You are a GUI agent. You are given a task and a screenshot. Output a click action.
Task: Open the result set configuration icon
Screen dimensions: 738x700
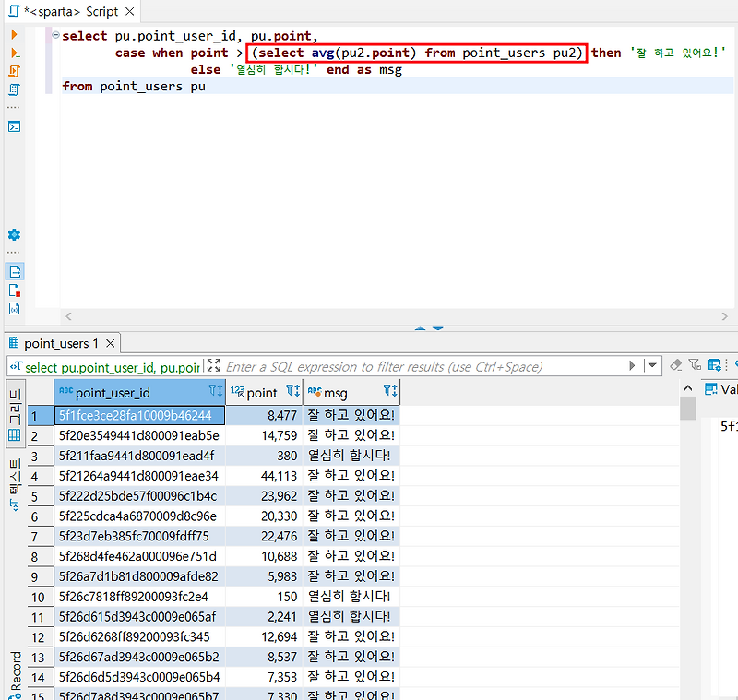pyautogui.click(x=714, y=364)
